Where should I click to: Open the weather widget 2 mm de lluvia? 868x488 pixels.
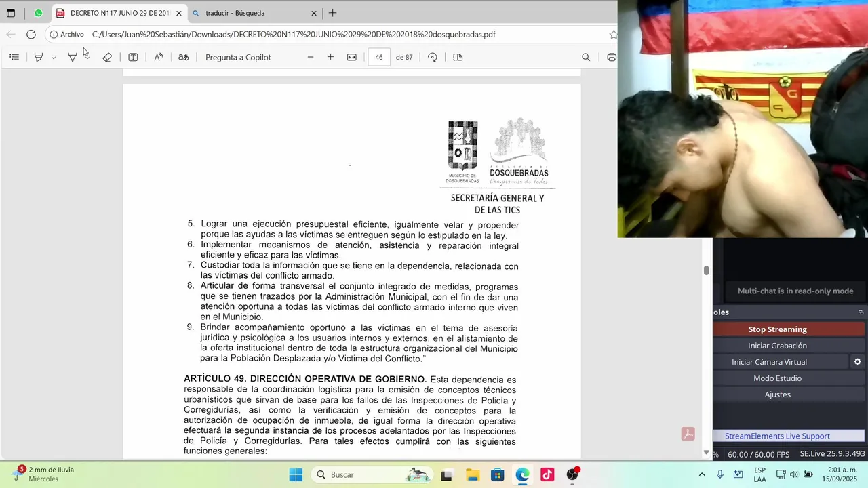[45, 474]
